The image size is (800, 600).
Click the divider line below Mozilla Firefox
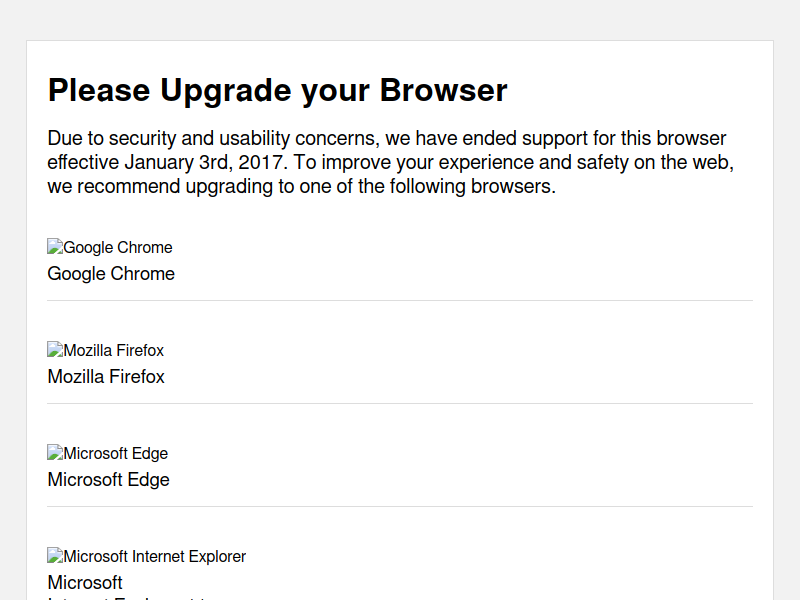click(x=400, y=404)
